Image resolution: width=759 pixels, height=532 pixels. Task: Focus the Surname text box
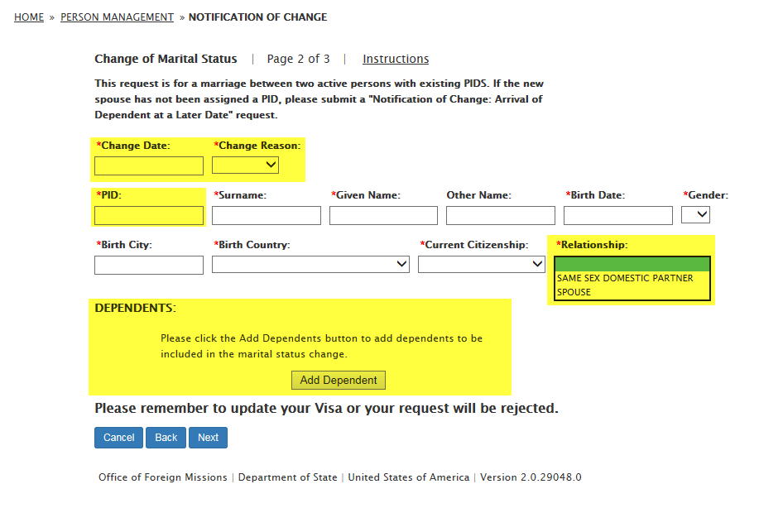click(266, 216)
